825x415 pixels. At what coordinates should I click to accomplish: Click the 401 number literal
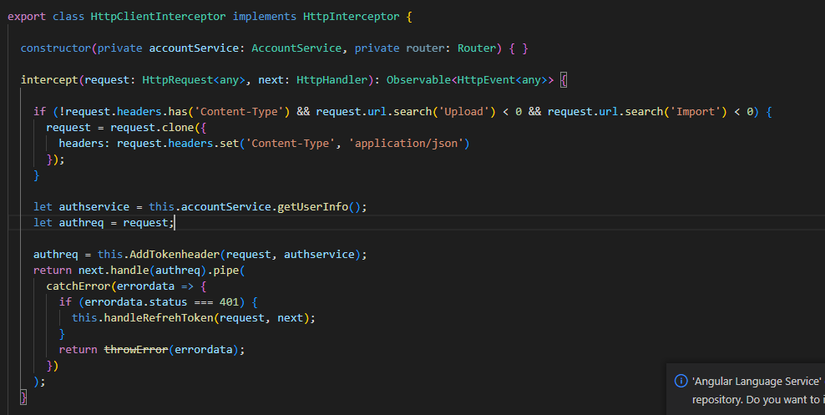pos(229,302)
